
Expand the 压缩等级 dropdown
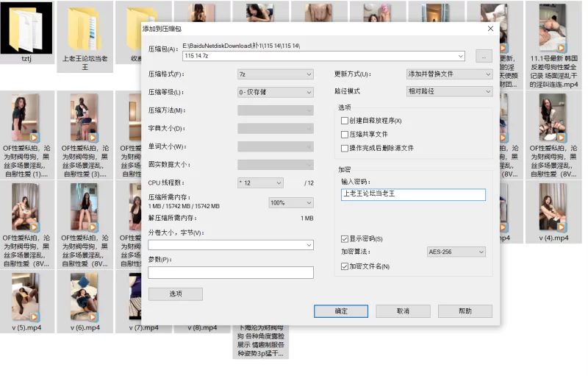click(275, 92)
